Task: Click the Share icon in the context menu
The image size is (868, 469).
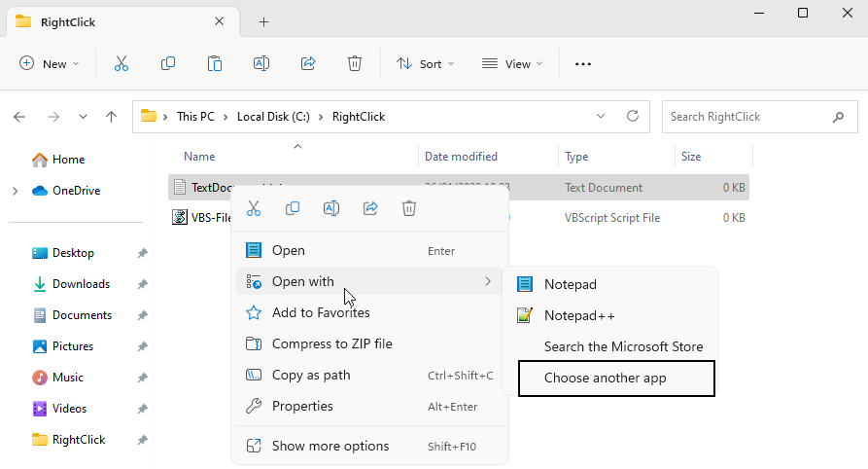Action: point(370,208)
